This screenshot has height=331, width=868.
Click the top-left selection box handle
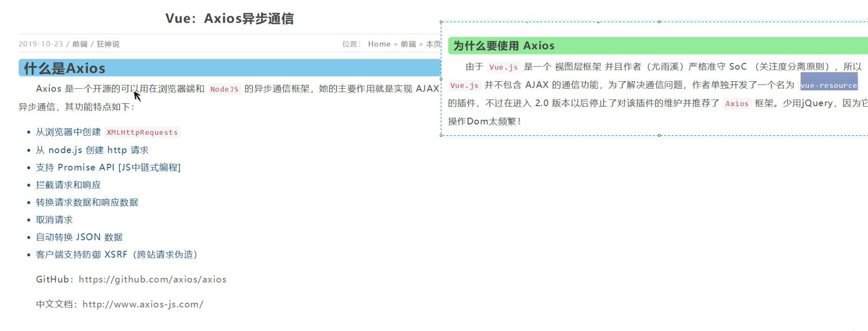441,22
